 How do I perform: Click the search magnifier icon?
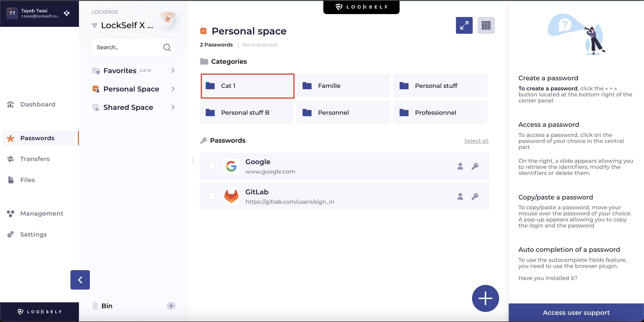(167, 47)
